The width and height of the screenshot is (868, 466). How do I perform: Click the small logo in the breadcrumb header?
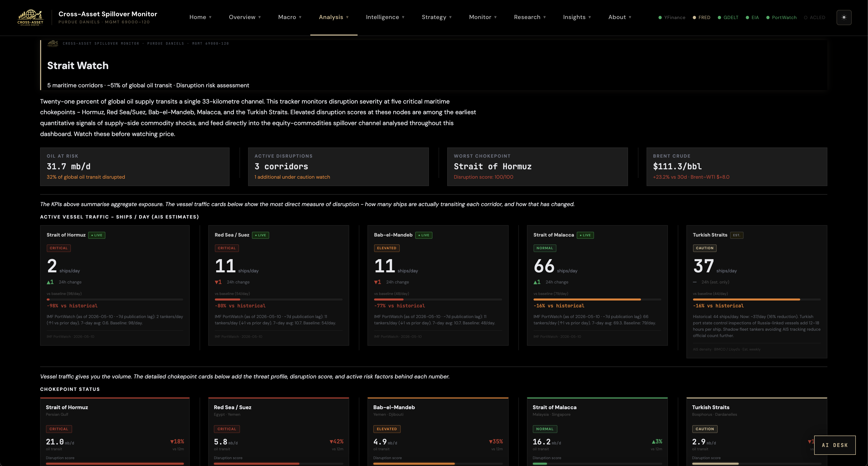pyautogui.click(x=53, y=43)
